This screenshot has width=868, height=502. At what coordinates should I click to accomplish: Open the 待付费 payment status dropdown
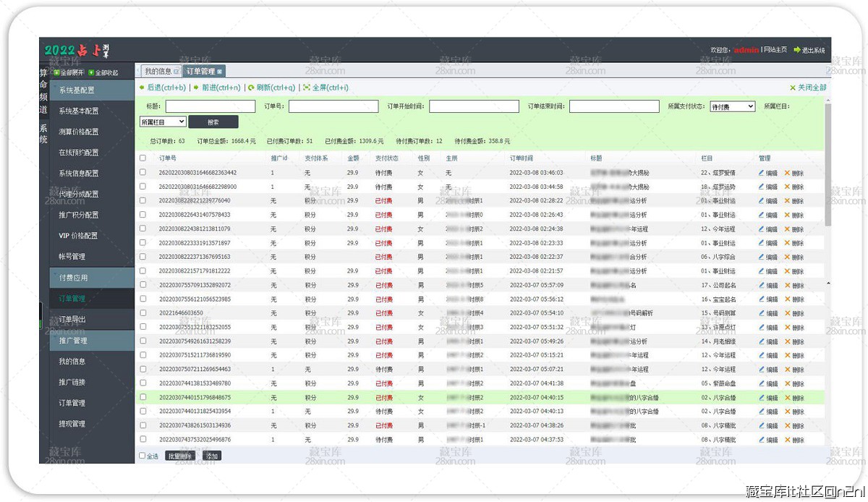(732, 106)
